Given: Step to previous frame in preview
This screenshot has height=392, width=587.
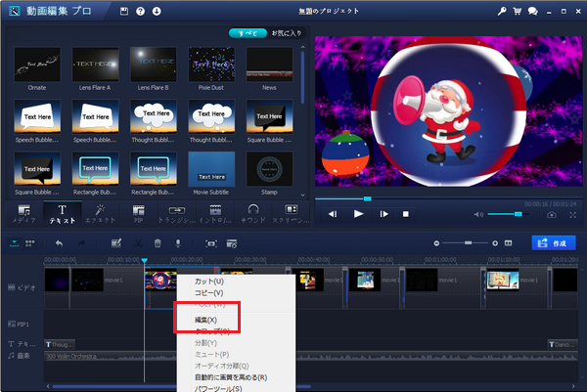Looking at the screenshot, I should point(333,214).
